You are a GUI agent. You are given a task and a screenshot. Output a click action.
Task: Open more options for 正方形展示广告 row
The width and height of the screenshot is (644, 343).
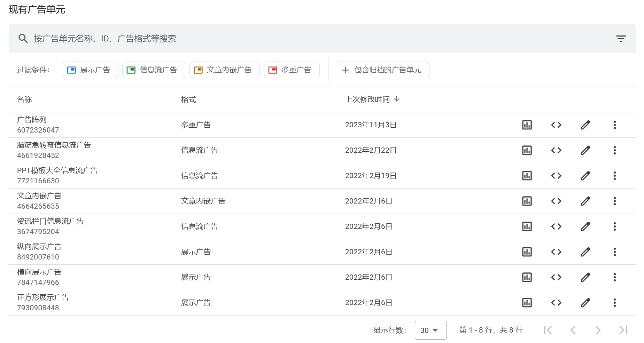614,303
